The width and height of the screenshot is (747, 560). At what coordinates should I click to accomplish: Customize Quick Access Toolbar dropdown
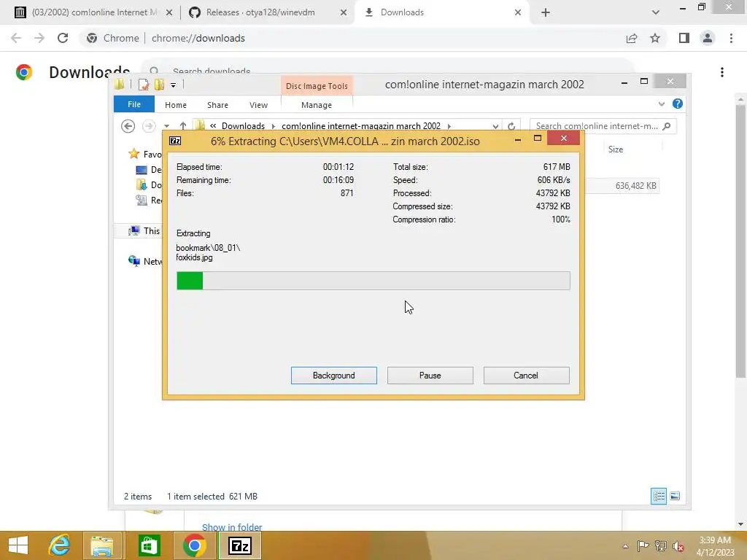tap(174, 85)
